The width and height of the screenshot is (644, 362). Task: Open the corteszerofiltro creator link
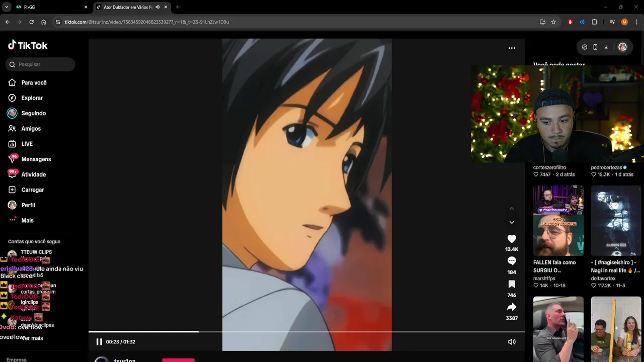click(x=549, y=167)
